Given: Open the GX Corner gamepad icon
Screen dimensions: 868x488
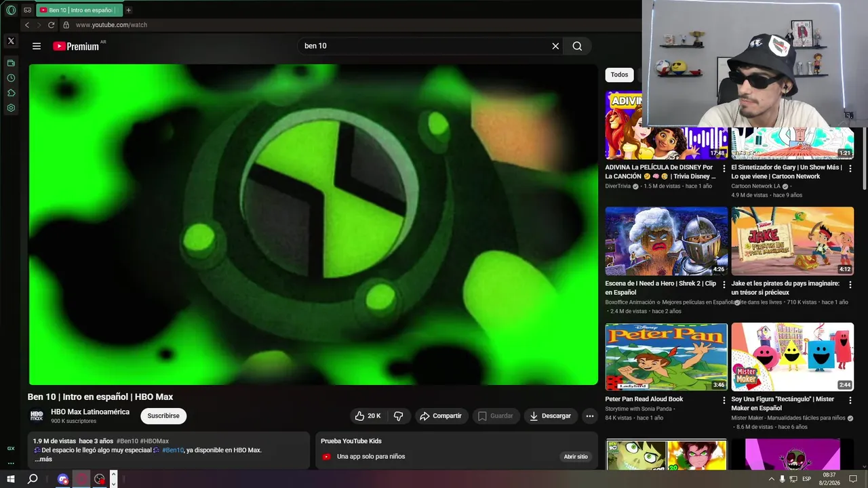Looking at the screenshot, I should (28, 10).
